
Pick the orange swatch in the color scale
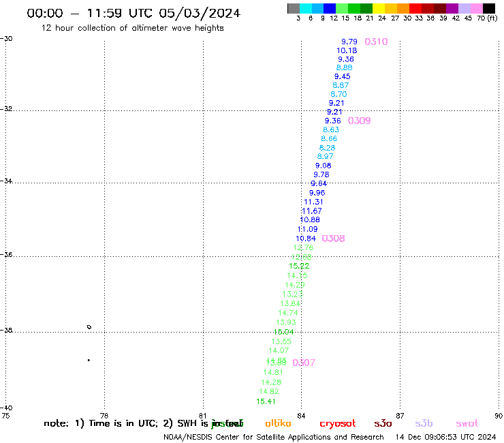403,8
